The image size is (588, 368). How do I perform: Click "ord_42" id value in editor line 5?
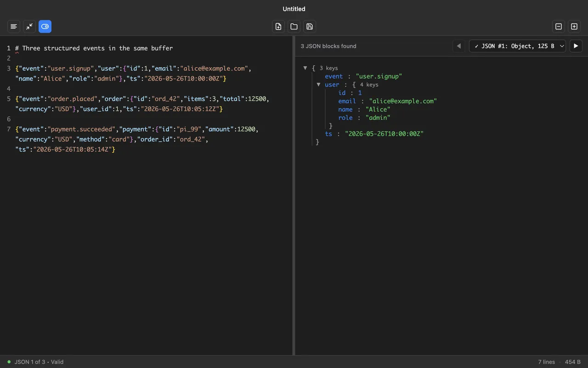point(166,99)
